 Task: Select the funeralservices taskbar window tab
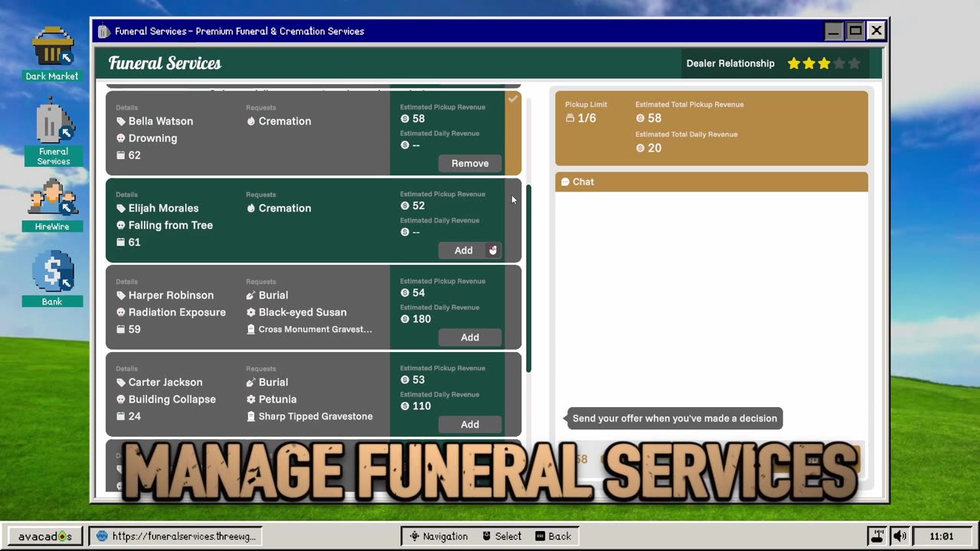click(x=176, y=536)
